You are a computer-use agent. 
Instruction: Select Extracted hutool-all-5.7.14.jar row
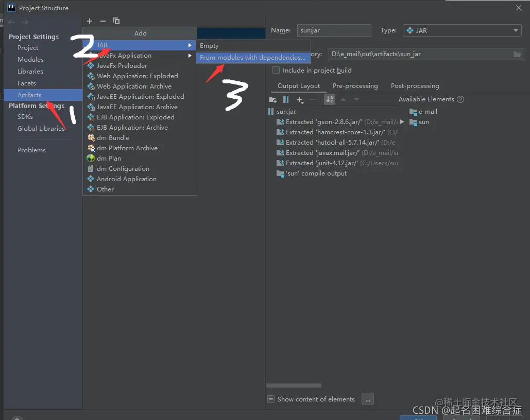coord(337,143)
